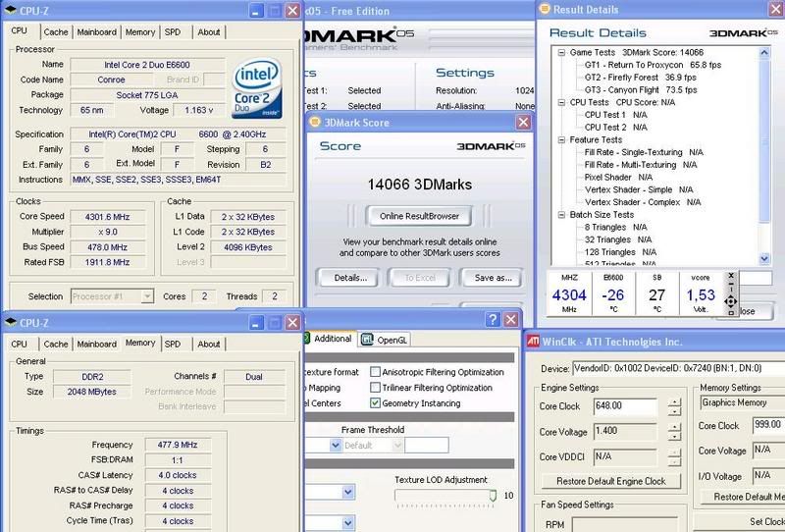Screen dimensions: 785x532
Task: Click the RPM field under Fan Speed Settings
Action: click(x=624, y=524)
